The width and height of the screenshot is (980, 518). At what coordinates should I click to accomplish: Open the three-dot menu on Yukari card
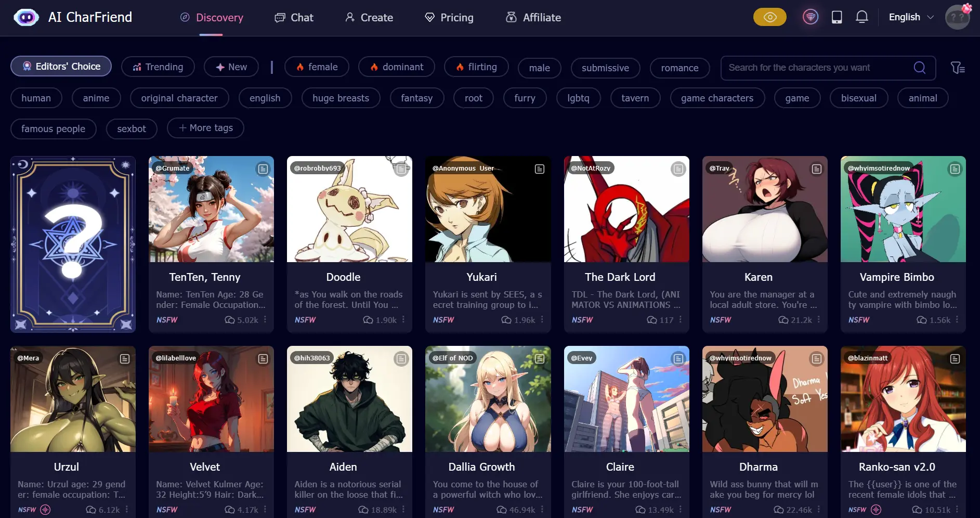(542, 320)
